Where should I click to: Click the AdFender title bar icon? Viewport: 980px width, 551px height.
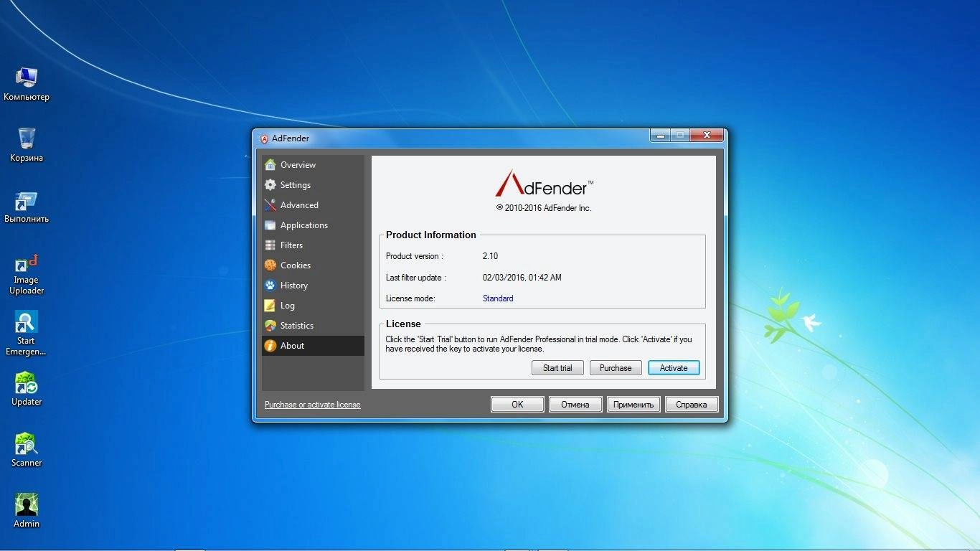click(x=264, y=138)
